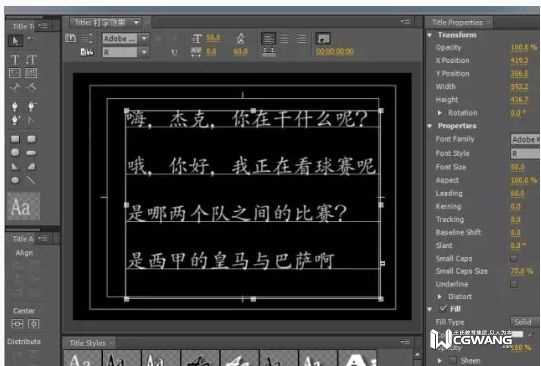Open the Fill Type dropdown
The width and height of the screenshot is (541, 366).
pyautogui.click(x=525, y=322)
